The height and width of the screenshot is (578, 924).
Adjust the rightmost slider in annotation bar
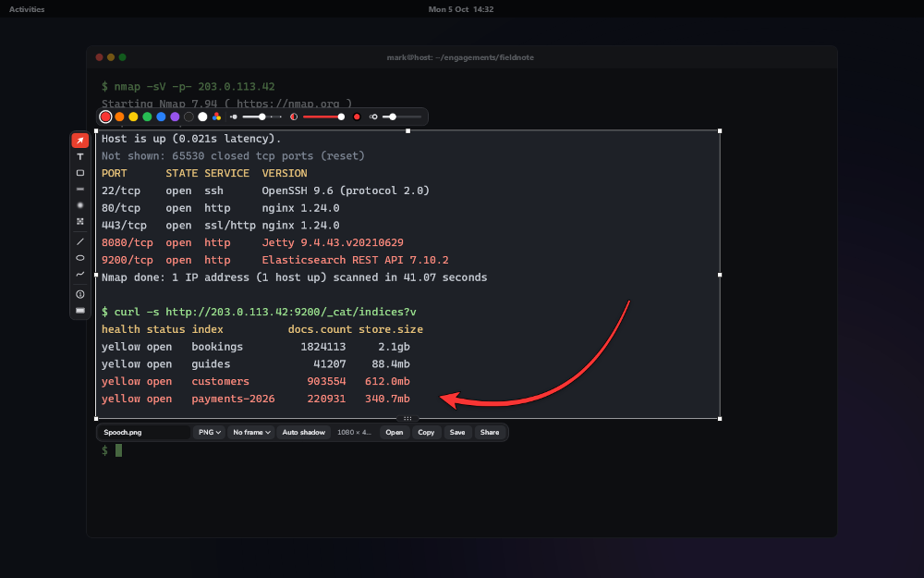click(402, 117)
